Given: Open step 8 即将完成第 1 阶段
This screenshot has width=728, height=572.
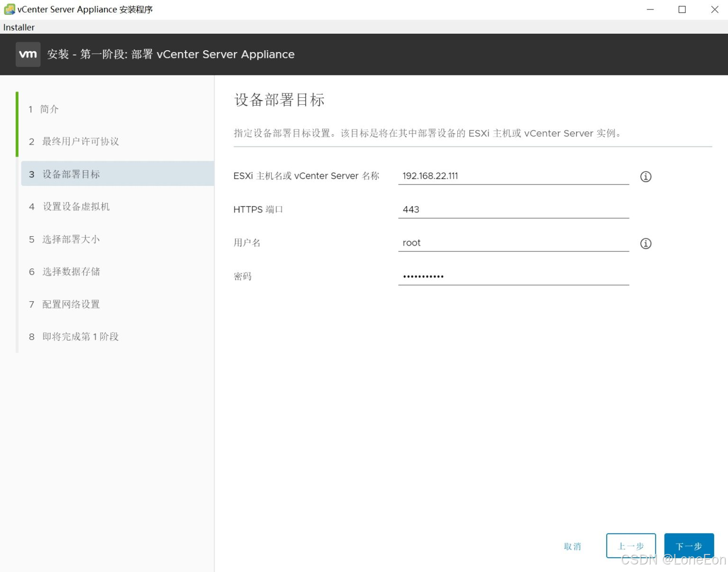Looking at the screenshot, I should (80, 336).
